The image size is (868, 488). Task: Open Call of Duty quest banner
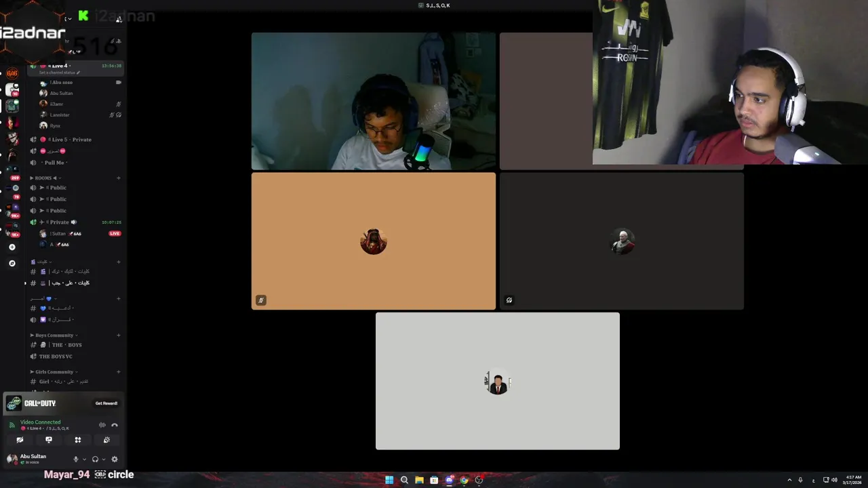pyautogui.click(x=63, y=403)
